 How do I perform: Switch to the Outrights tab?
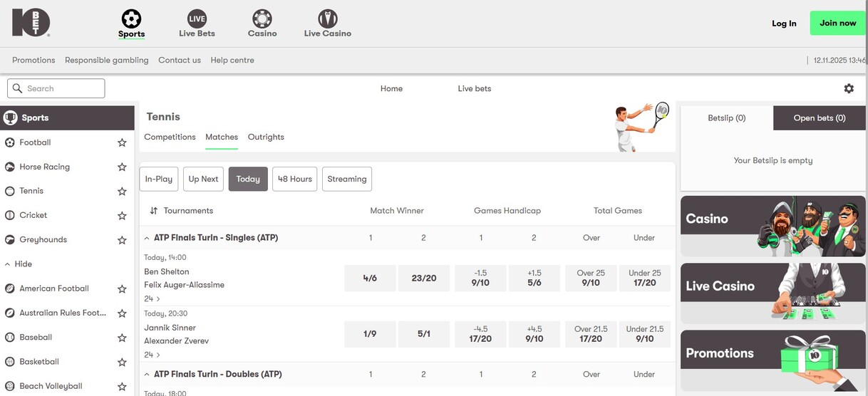tap(266, 137)
